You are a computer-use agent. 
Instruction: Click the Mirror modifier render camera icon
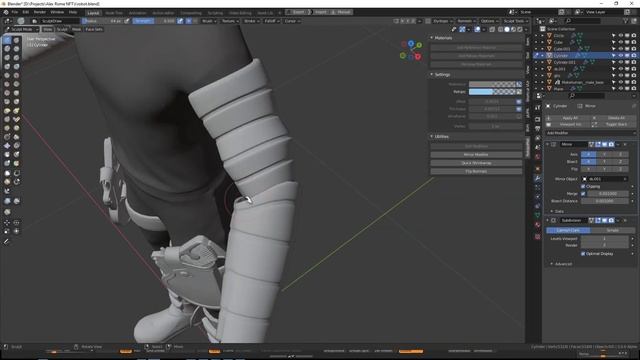pos(611,144)
